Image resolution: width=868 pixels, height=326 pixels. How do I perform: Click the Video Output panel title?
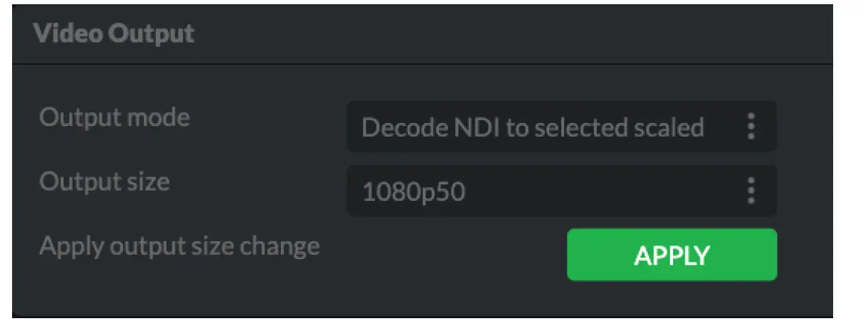(114, 34)
